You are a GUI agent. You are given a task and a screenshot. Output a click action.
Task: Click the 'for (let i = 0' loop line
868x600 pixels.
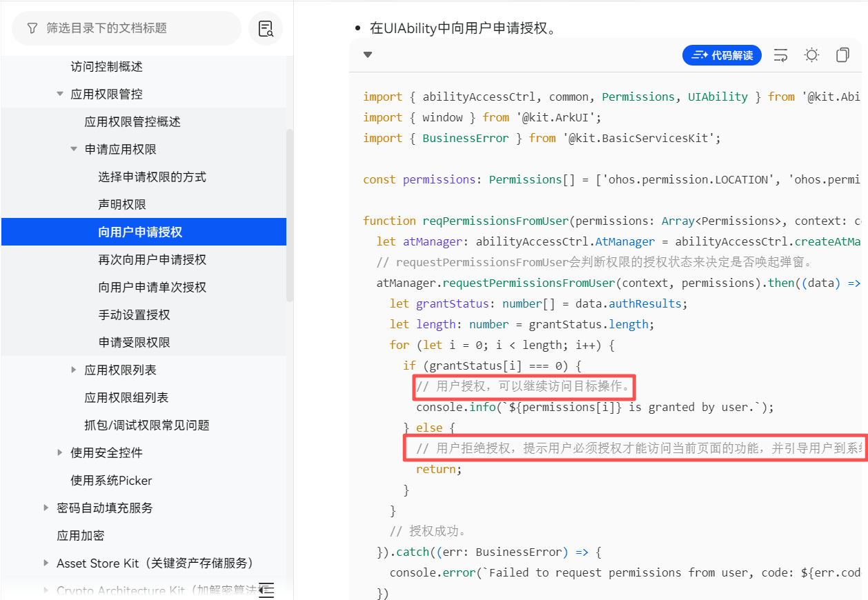502,345
